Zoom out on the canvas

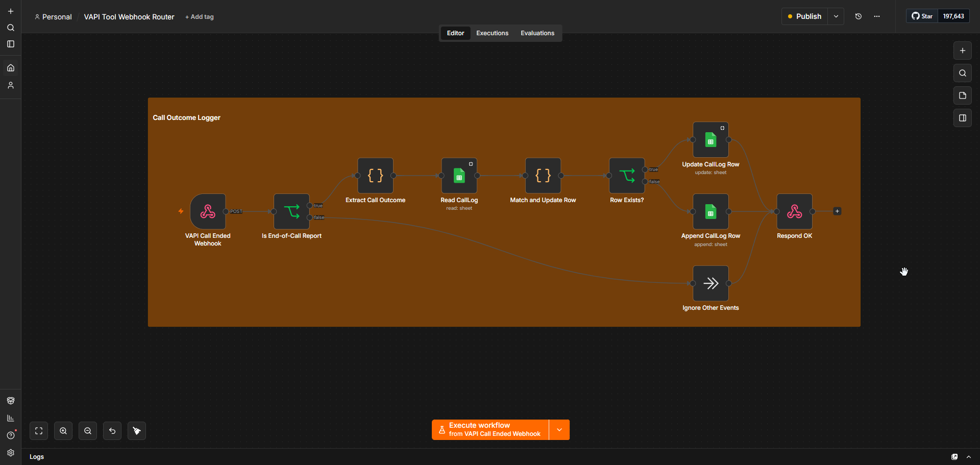point(88,431)
